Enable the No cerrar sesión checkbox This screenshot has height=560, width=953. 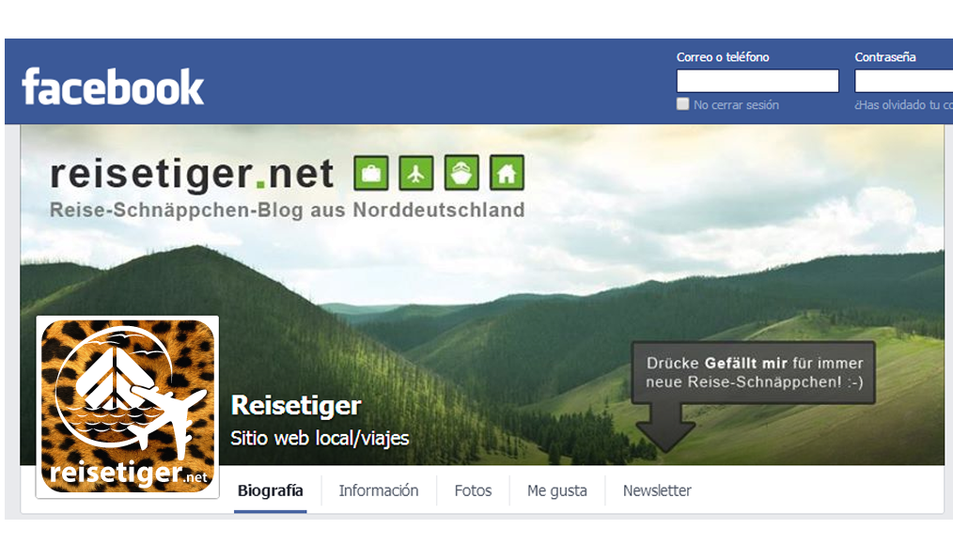pyautogui.click(x=683, y=104)
